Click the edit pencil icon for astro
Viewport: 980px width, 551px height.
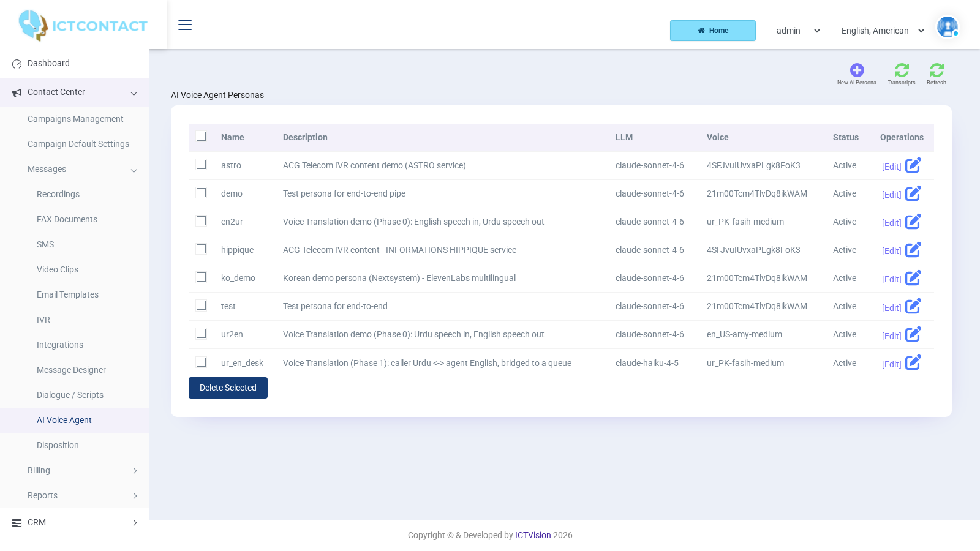[913, 165]
